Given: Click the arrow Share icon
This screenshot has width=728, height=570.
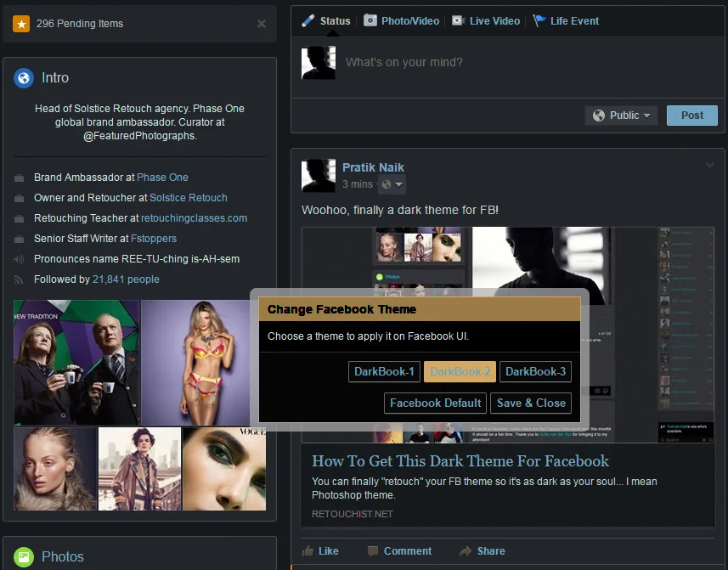Looking at the screenshot, I should pyautogui.click(x=466, y=551).
